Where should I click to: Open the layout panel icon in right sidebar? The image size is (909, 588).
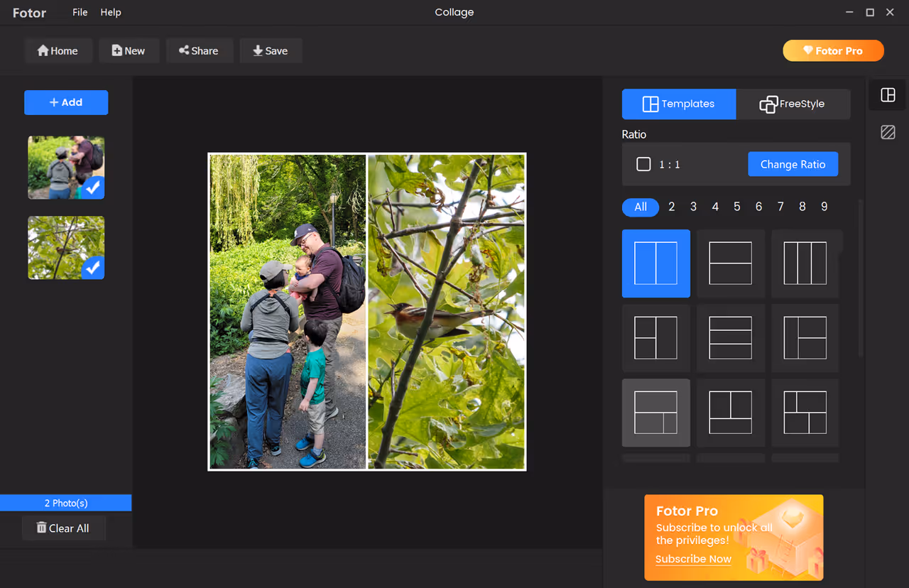pos(887,95)
